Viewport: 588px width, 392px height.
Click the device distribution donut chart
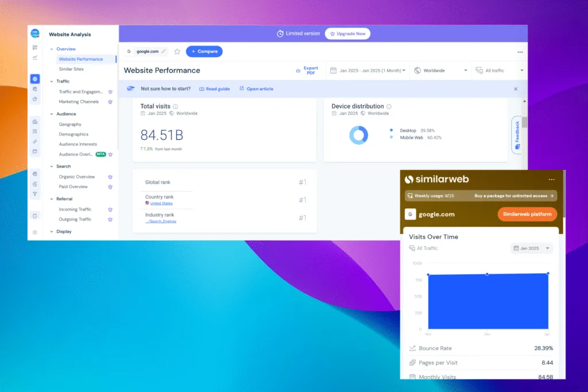click(358, 135)
